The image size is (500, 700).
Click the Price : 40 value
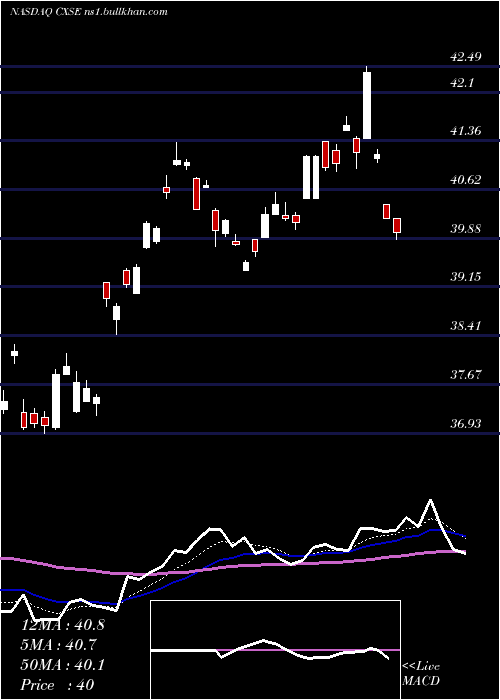(57, 685)
